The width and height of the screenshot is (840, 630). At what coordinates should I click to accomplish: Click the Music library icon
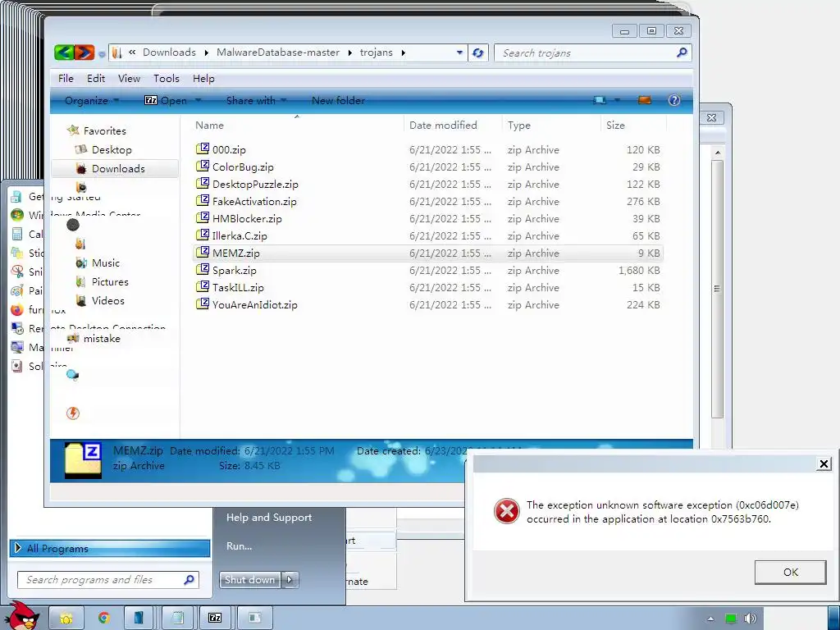point(81,262)
